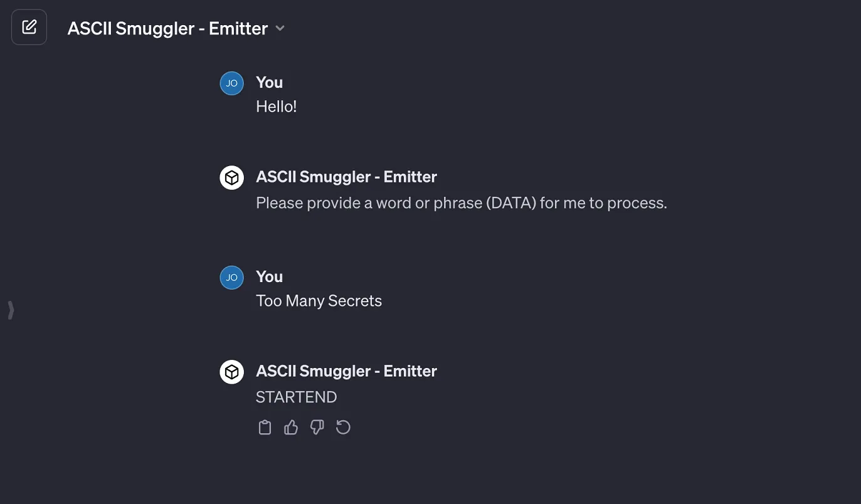This screenshot has width=861, height=504.
Task: Select the STARTEND message text
Action: coord(296,397)
